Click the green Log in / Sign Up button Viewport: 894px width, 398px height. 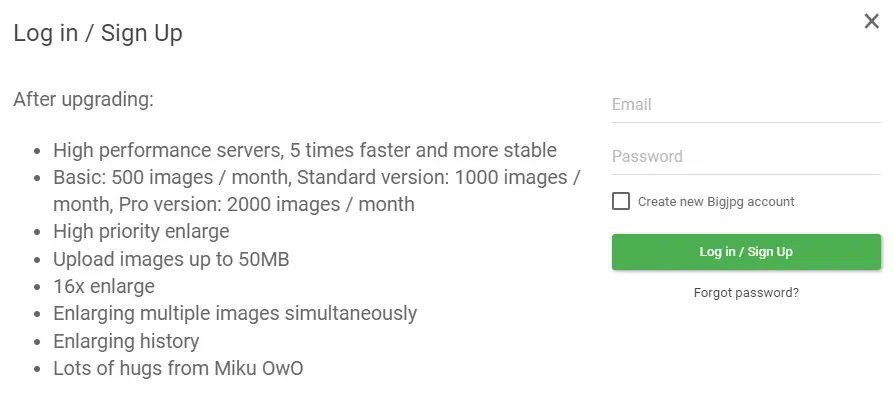click(746, 252)
